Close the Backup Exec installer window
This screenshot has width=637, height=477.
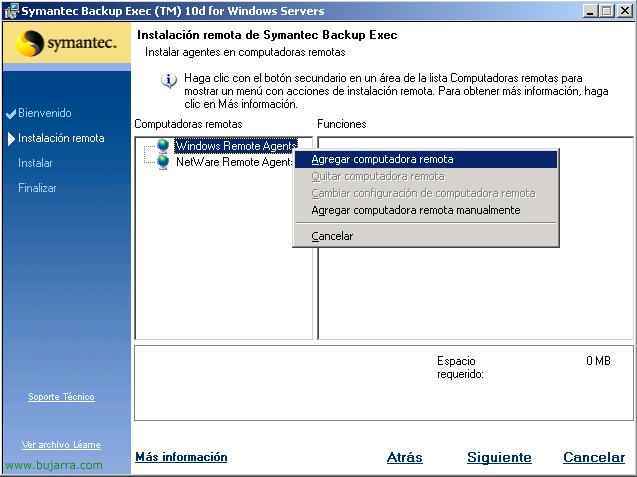[625, 11]
